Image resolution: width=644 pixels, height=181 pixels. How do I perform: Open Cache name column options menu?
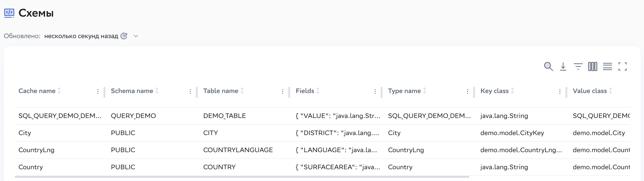pyautogui.click(x=98, y=91)
